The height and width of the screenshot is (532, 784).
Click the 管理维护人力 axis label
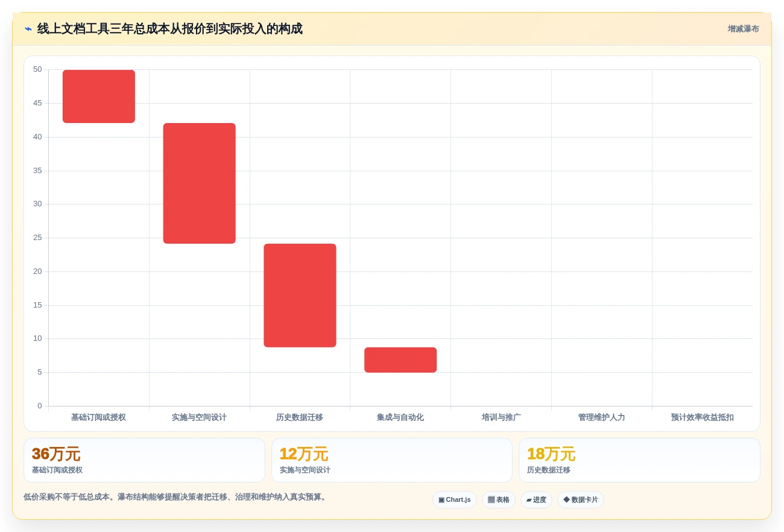(601, 417)
